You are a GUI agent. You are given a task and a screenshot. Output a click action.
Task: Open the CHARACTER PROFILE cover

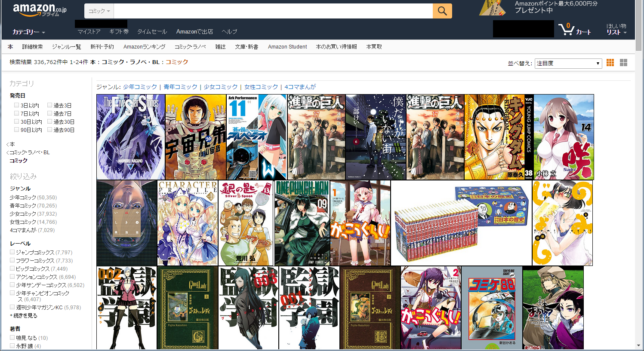click(188, 223)
